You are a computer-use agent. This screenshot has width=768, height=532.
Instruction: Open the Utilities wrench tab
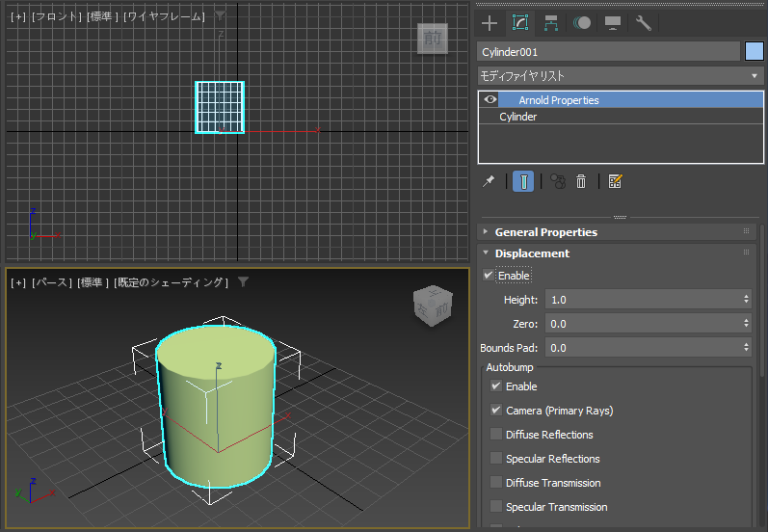coord(643,23)
